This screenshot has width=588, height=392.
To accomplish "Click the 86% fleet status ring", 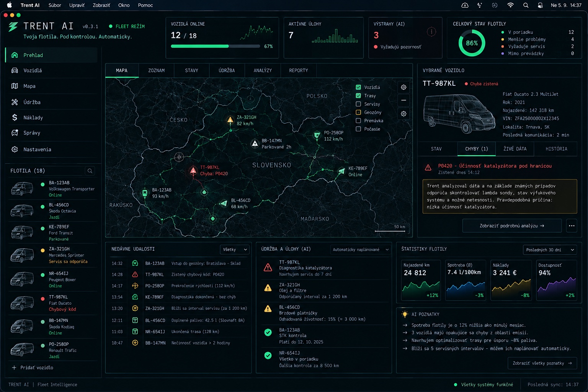I will tap(472, 43).
